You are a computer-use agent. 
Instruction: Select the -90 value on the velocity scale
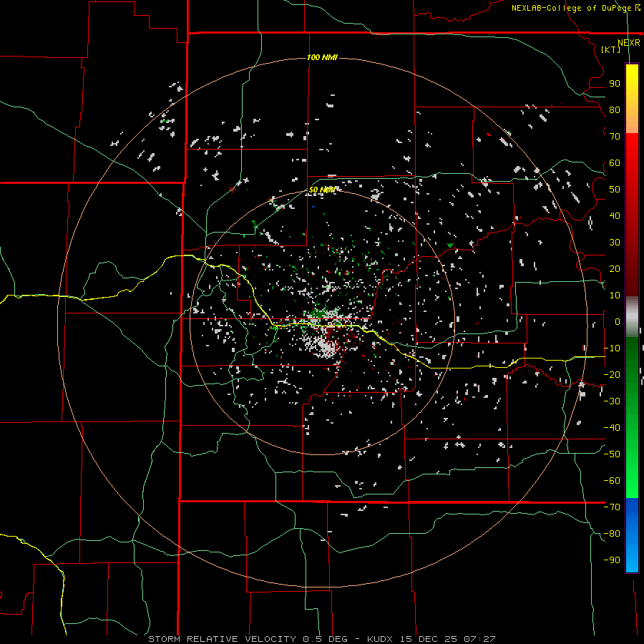click(x=612, y=560)
